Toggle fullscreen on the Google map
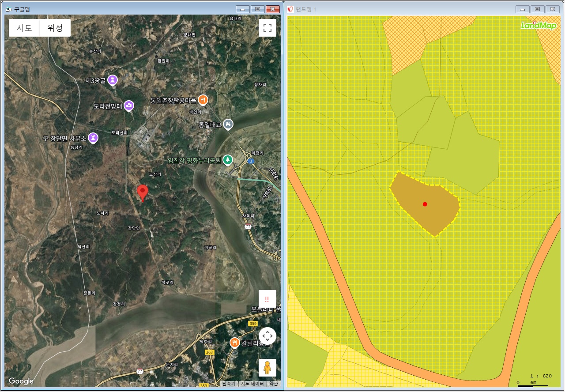 [267, 28]
